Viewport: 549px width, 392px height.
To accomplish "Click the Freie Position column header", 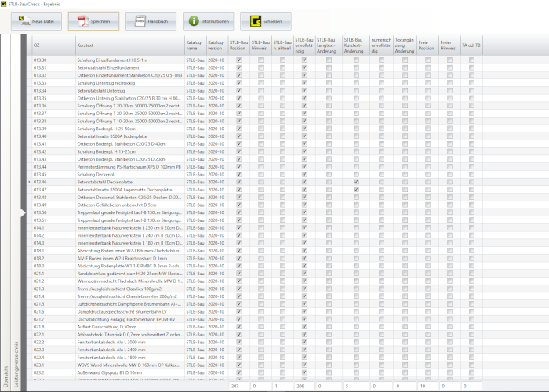I will 428,45.
